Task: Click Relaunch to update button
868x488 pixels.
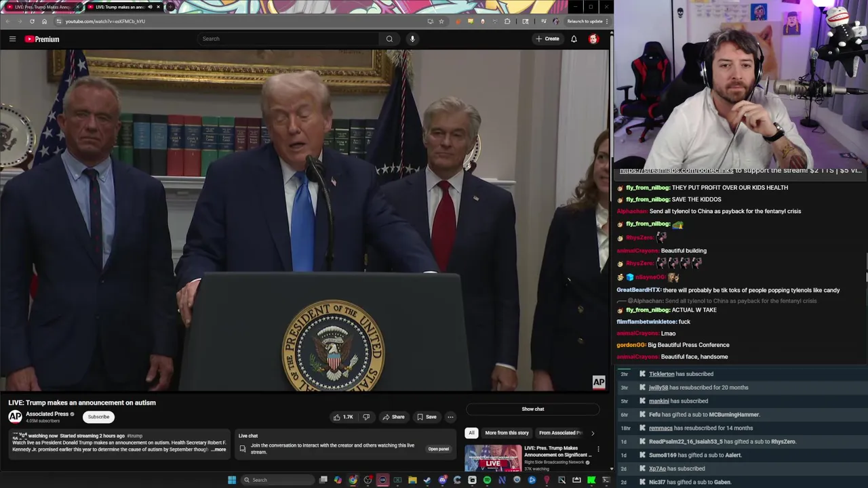Action: pyautogui.click(x=585, y=21)
